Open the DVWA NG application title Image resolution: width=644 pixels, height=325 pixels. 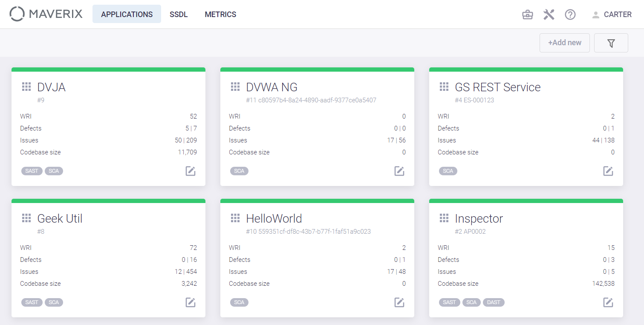tap(272, 87)
